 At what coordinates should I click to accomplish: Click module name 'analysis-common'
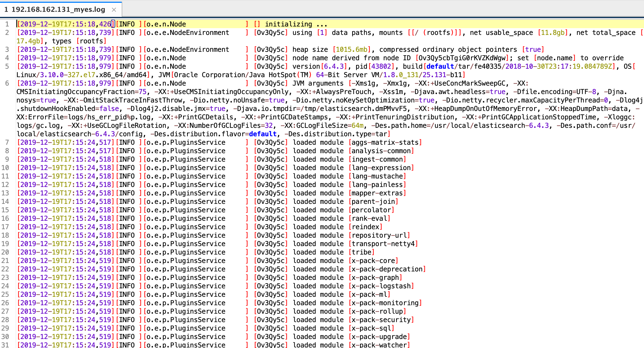tap(381, 151)
